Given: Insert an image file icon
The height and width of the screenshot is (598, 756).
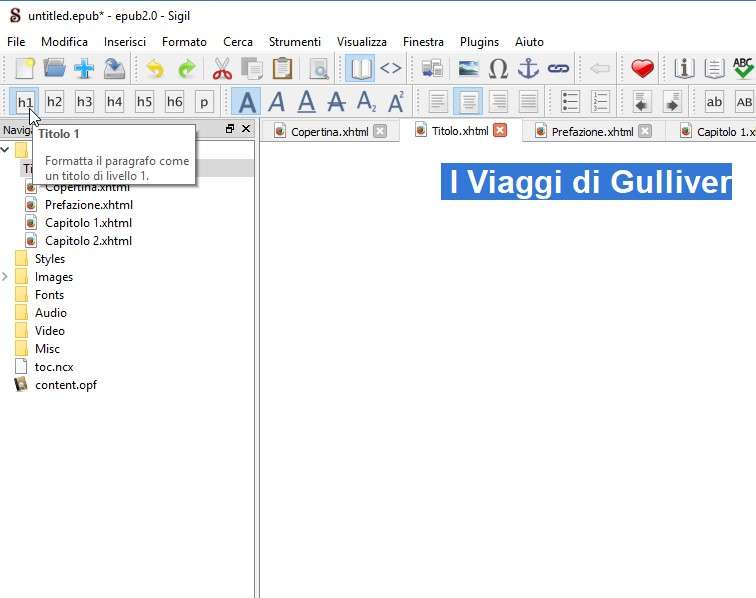Looking at the screenshot, I should [469, 68].
